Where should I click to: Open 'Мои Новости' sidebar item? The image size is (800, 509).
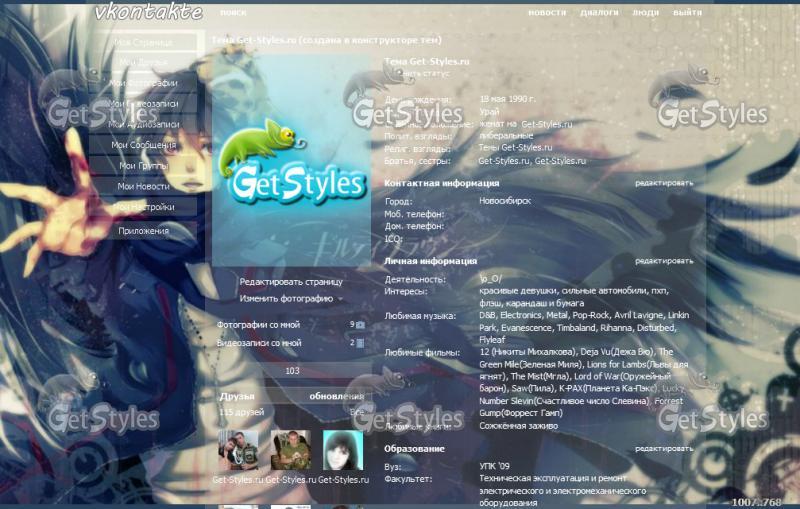click(x=143, y=187)
